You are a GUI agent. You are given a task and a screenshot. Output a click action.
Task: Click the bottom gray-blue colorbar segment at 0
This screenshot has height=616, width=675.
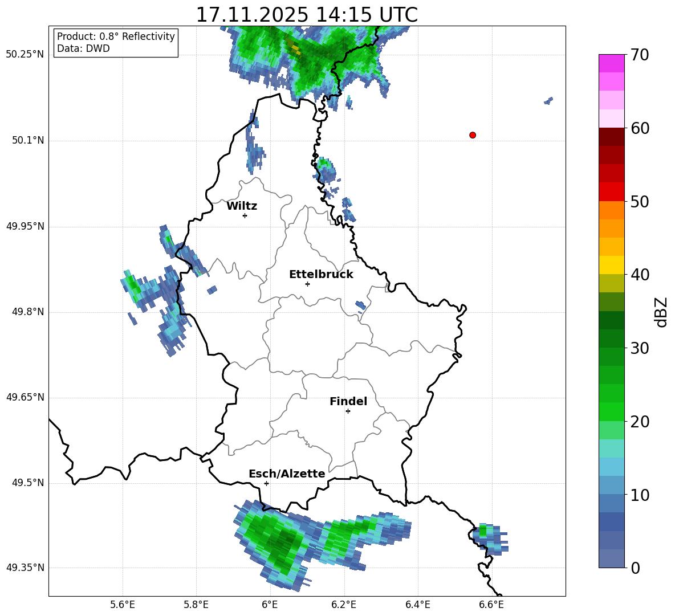tap(612, 558)
